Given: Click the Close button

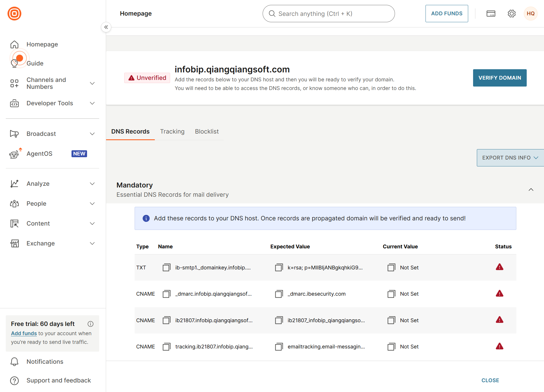Looking at the screenshot, I should (490, 380).
